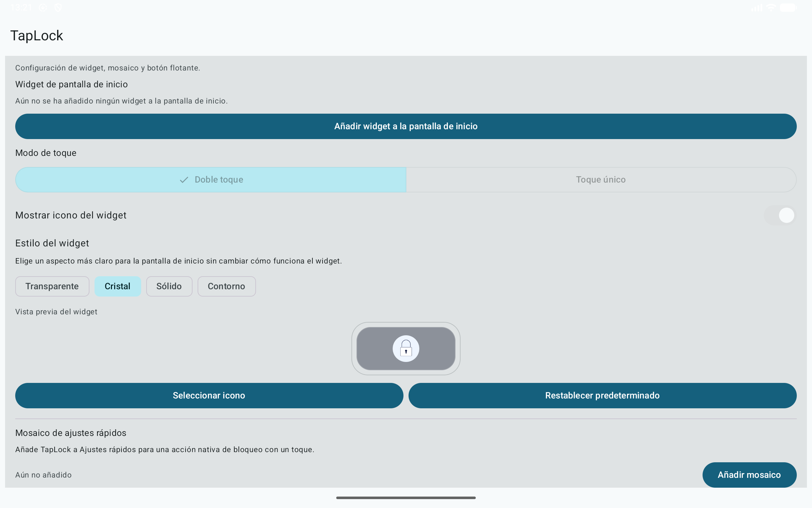812x508 pixels.
Task: Click the 'Aún no añadido' status text
Action: coord(43,475)
